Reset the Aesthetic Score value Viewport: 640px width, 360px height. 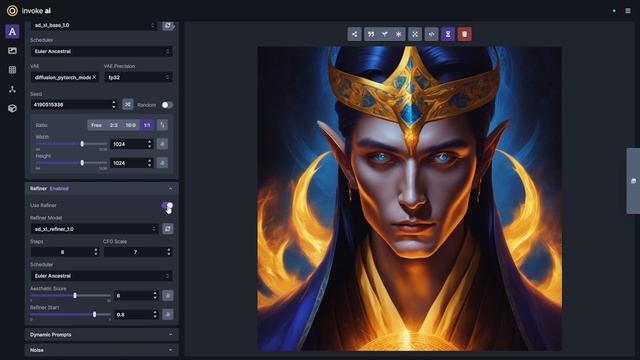coord(168,295)
